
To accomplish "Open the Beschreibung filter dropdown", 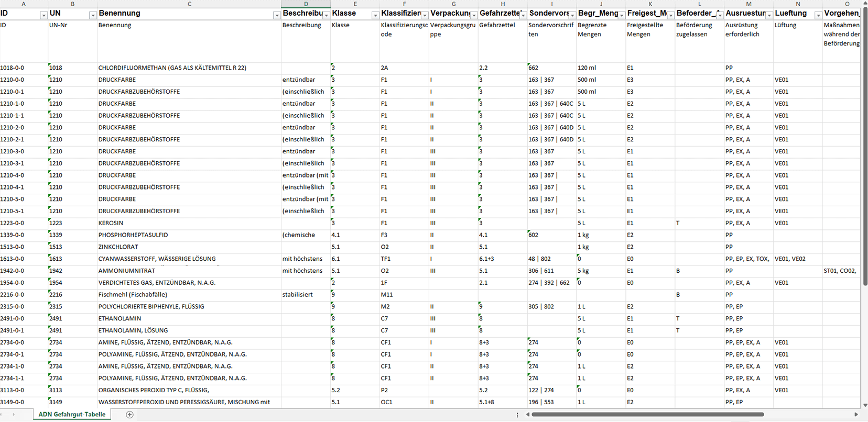I will [326, 16].
